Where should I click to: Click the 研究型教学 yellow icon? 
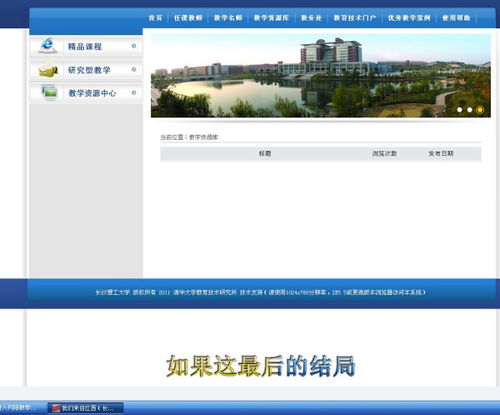[x=49, y=70]
